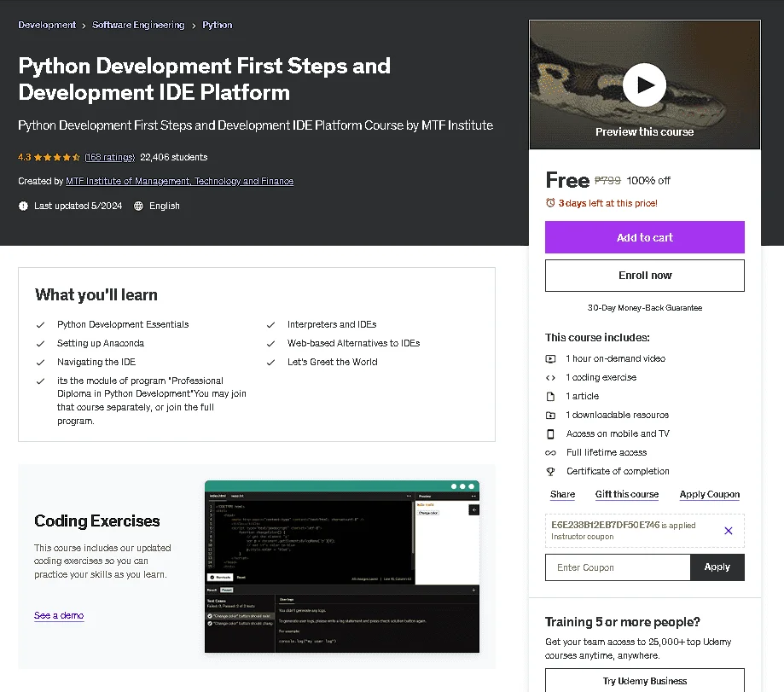This screenshot has width=784, height=692.
Task: Click the star rating icons
Action: 57,157
